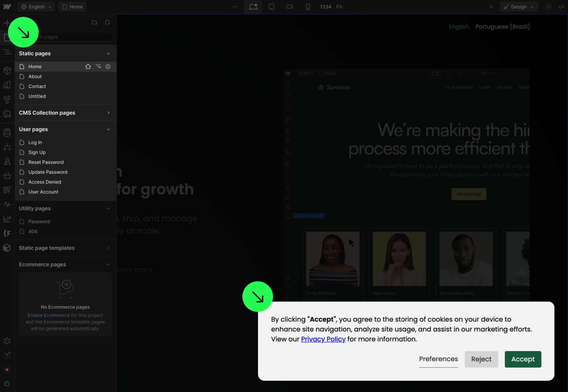Open the Style selectors drops icon
The width and height of the screenshot is (568, 392).
(x=7, y=100)
